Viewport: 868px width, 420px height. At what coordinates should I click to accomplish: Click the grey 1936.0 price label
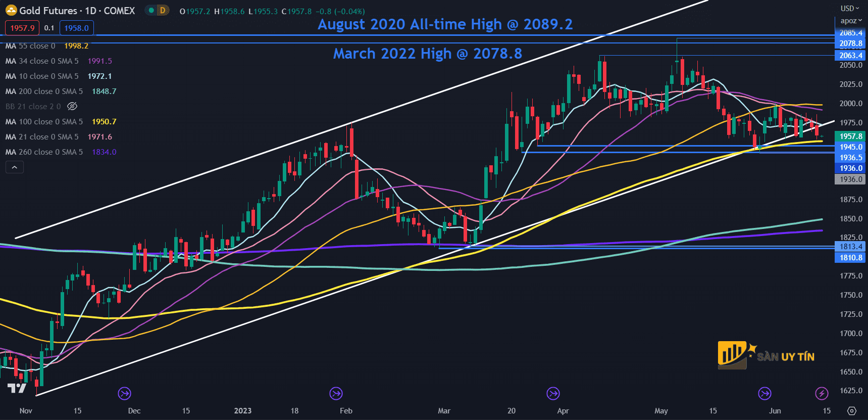(x=850, y=179)
